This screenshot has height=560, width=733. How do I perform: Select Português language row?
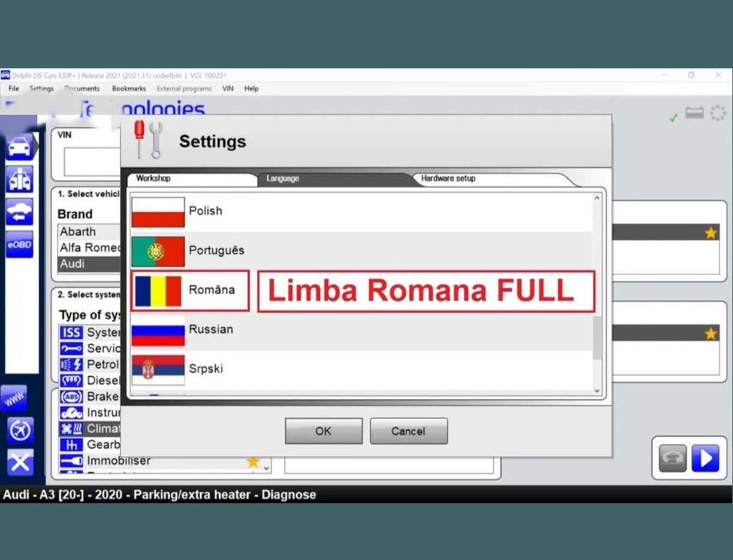[361, 251]
